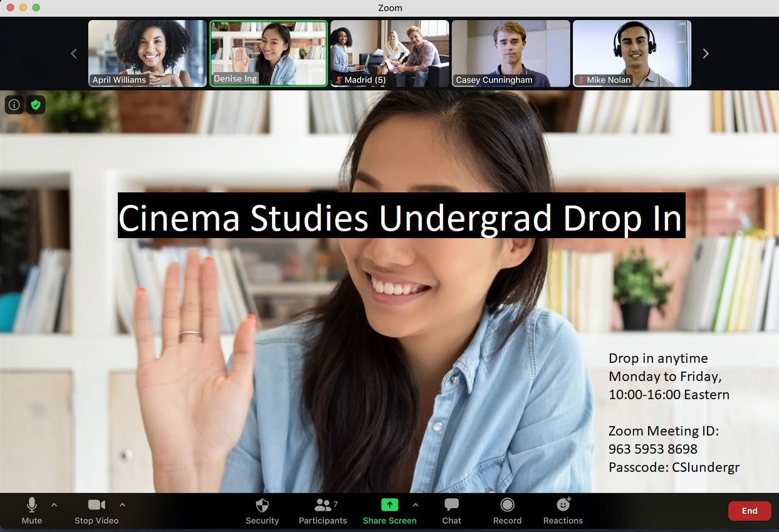
Task: Click the participant count '7' badge
Action: coord(336,503)
